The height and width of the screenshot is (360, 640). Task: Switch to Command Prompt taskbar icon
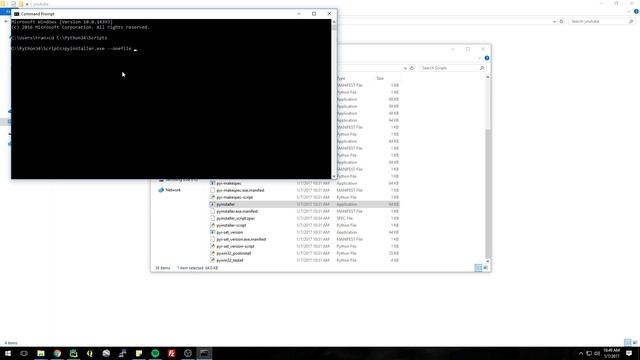[204, 353]
